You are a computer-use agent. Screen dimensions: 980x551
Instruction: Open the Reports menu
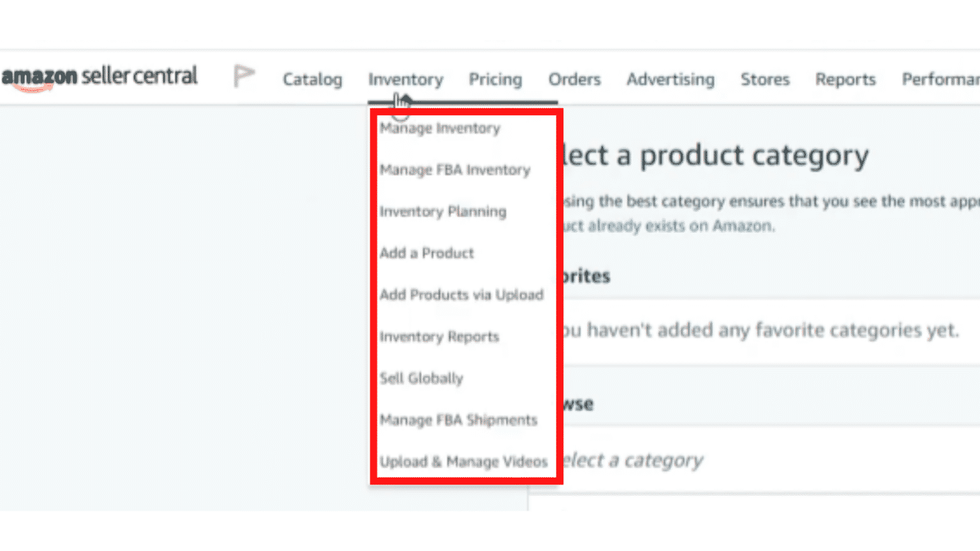tap(845, 79)
